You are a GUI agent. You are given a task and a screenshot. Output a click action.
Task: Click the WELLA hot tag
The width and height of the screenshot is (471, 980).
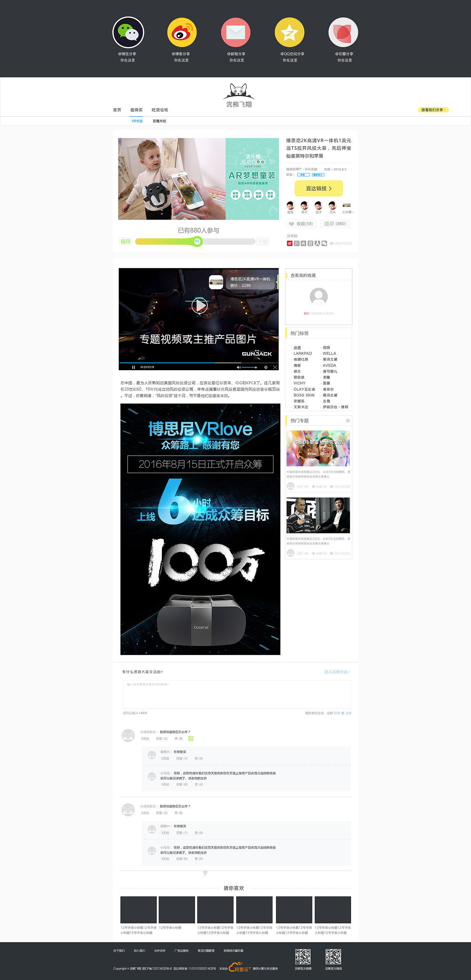tap(329, 353)
